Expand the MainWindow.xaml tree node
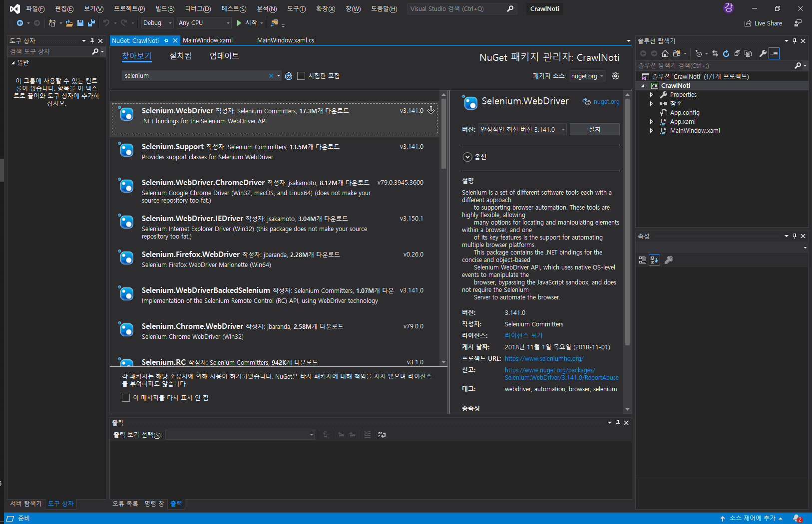The image size is (812, 524). click(x=651, y=131)
